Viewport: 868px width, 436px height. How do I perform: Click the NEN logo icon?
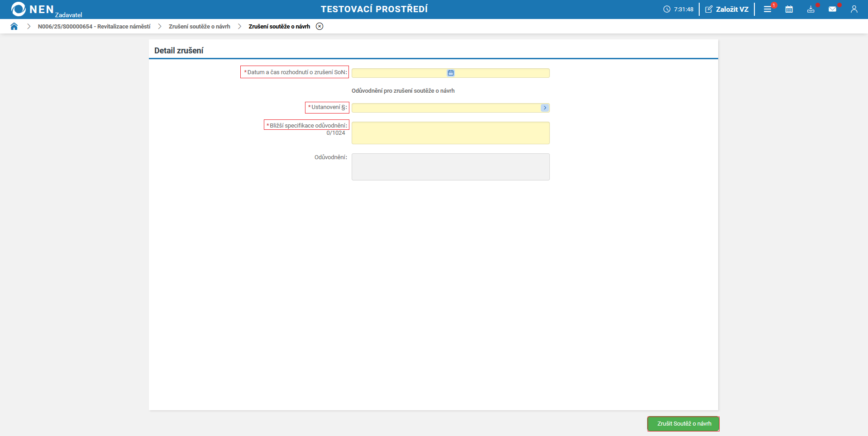point(19,9)
